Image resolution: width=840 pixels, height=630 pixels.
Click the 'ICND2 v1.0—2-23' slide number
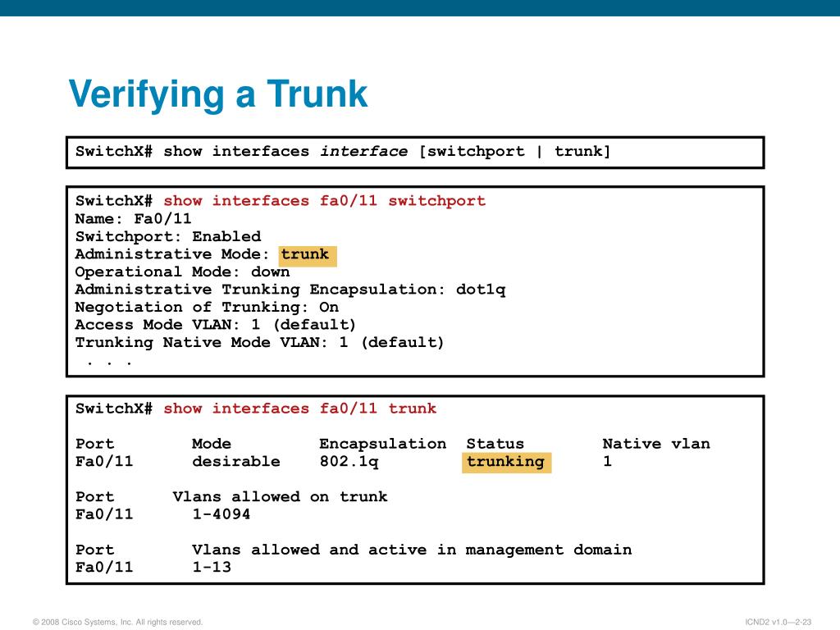778,622
